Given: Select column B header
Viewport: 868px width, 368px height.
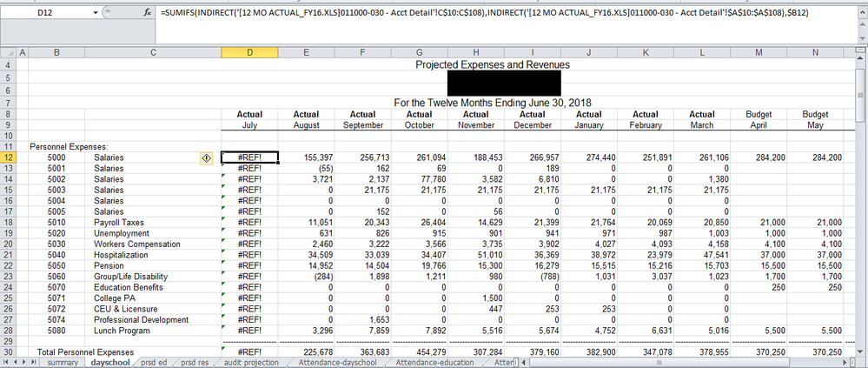Looking at the screenshot, I should tap(56, 53).
